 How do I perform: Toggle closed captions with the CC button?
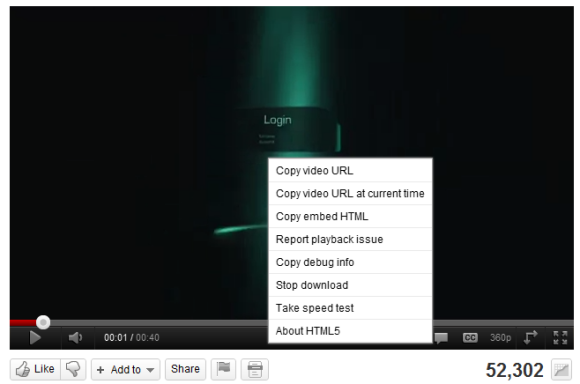pos(470,338)
